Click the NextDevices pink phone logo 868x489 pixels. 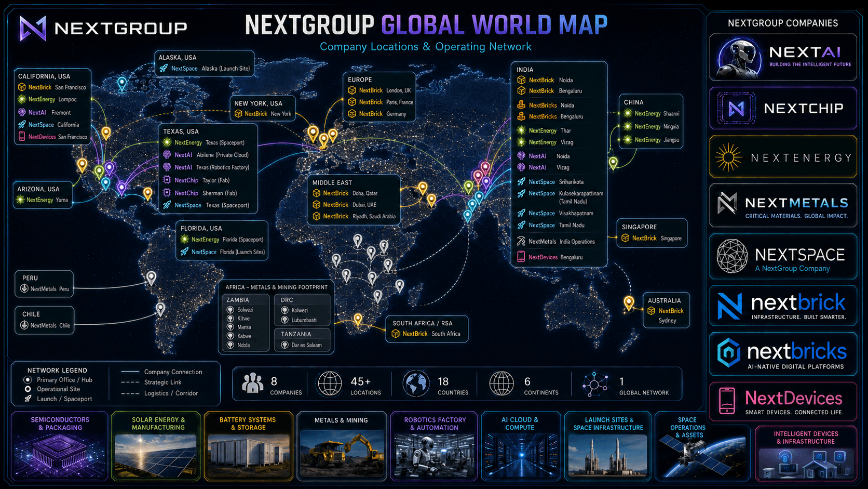pyautogui.click(x=727, y=401)
